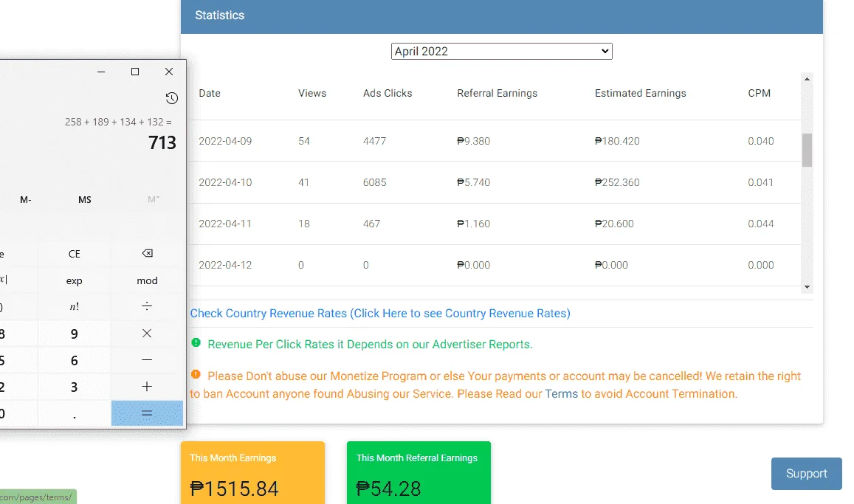The height and width of the screenshot is (504, 854).
Task: Open the calculator history icon
Action: pyautogui.click(x=171, y=98)
